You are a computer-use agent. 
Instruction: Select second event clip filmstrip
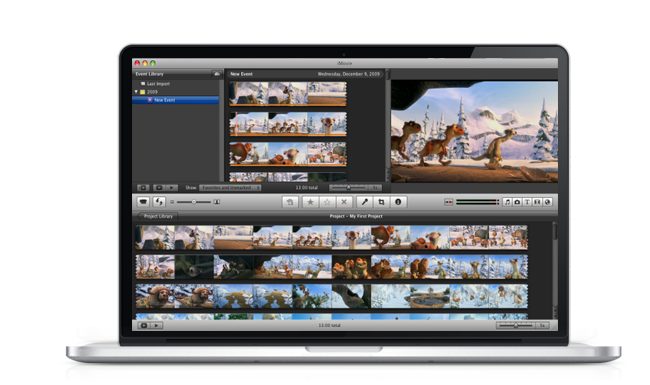(x=288, y=124)
